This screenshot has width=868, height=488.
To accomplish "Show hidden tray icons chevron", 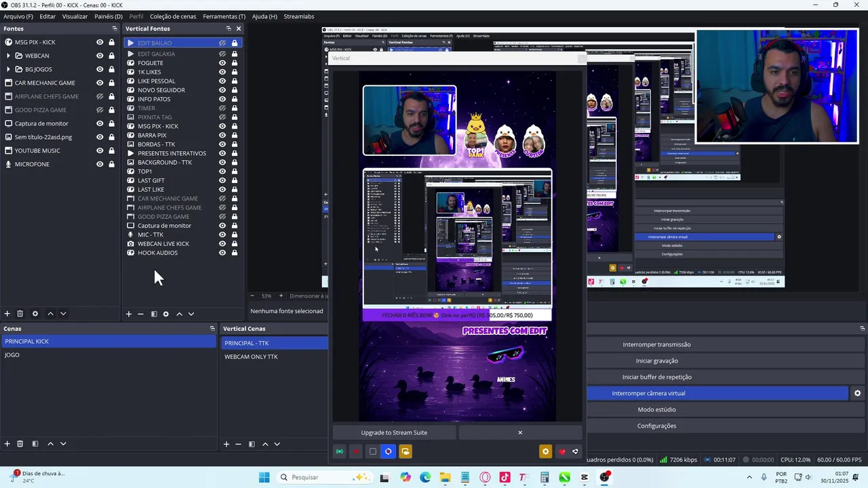I will (749, 477).
